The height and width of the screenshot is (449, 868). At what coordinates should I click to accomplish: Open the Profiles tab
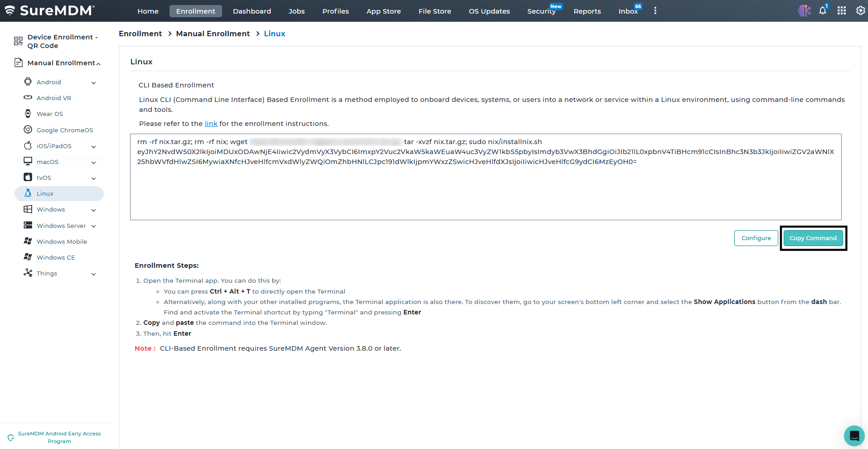[336, 11]
